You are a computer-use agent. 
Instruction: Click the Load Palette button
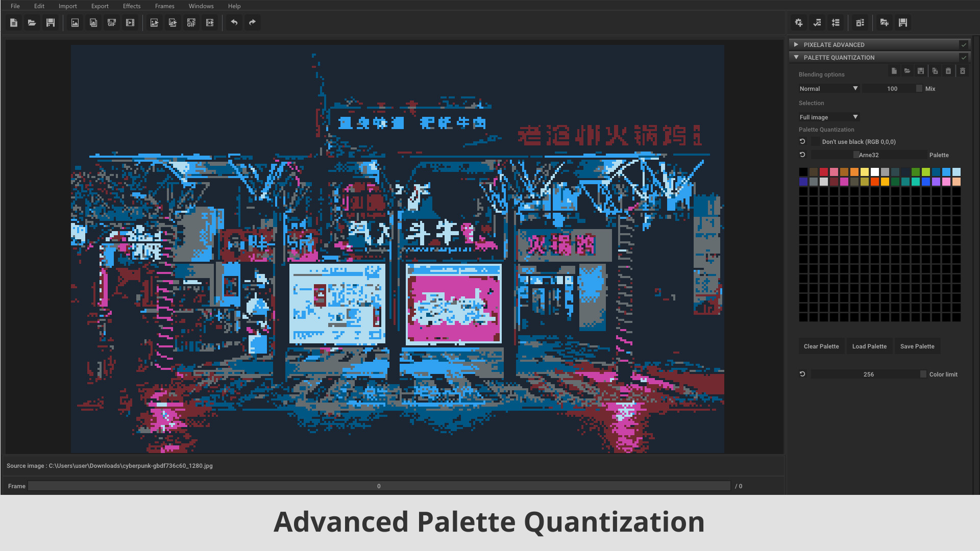pyautogui.click(x=869, y=346)
